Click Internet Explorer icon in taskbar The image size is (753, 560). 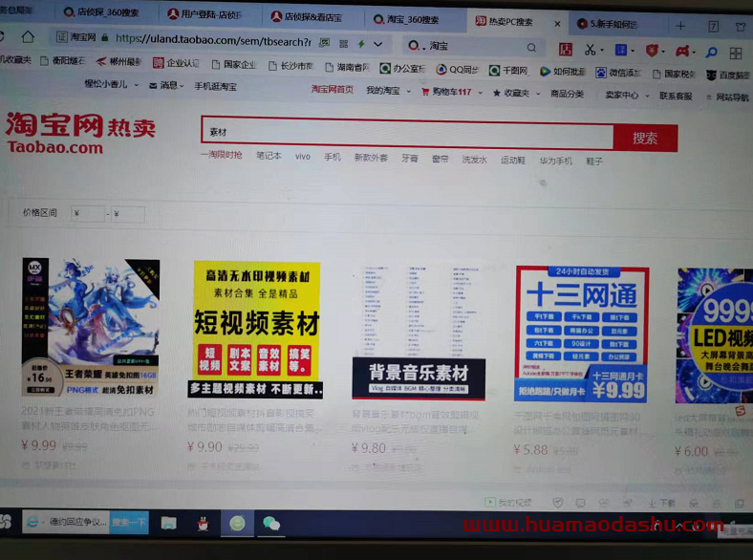32,522
